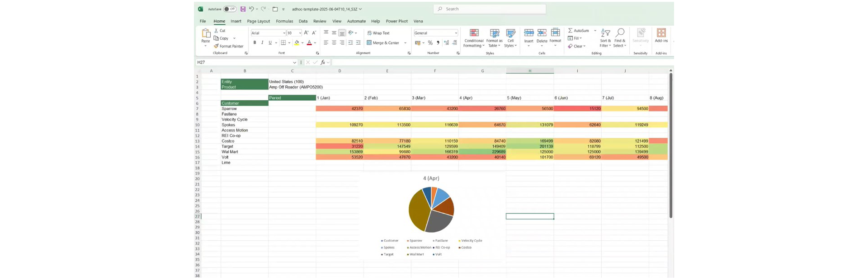Open Cell Styles gallery

tap(510, 38)
